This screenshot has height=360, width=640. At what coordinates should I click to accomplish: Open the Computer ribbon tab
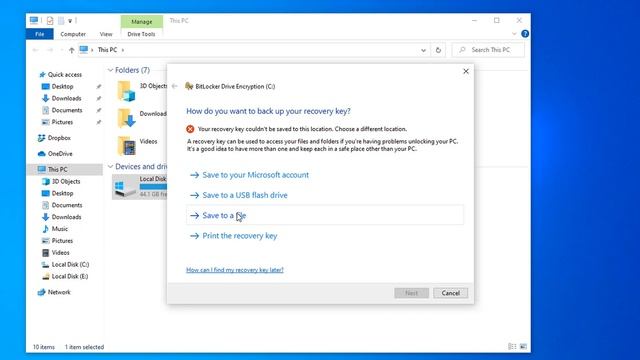point(73,34)
